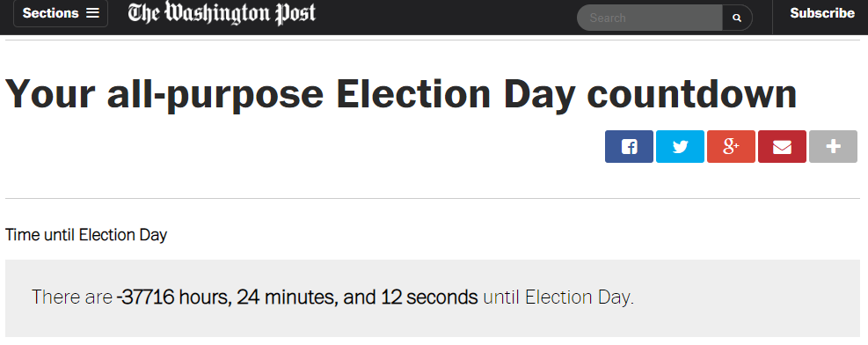
Task: Click the '24 minutes' portion of the timer
Action: click(x=288, y=297)
